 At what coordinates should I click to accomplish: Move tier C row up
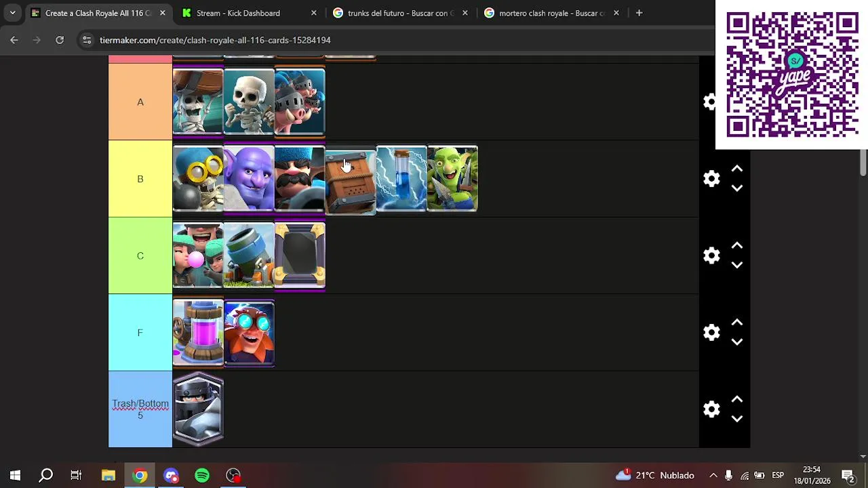pos(737,245)
